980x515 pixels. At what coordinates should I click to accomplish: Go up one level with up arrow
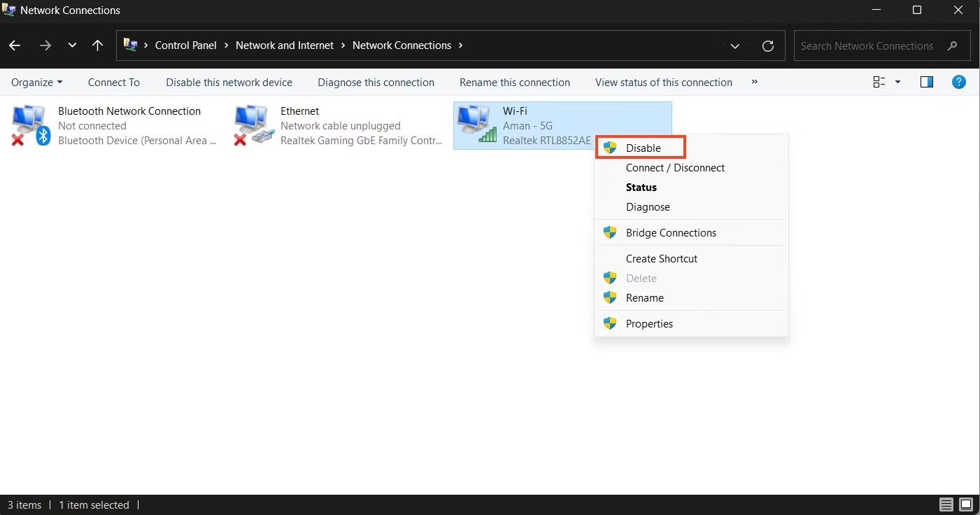(x=97, y=45)
